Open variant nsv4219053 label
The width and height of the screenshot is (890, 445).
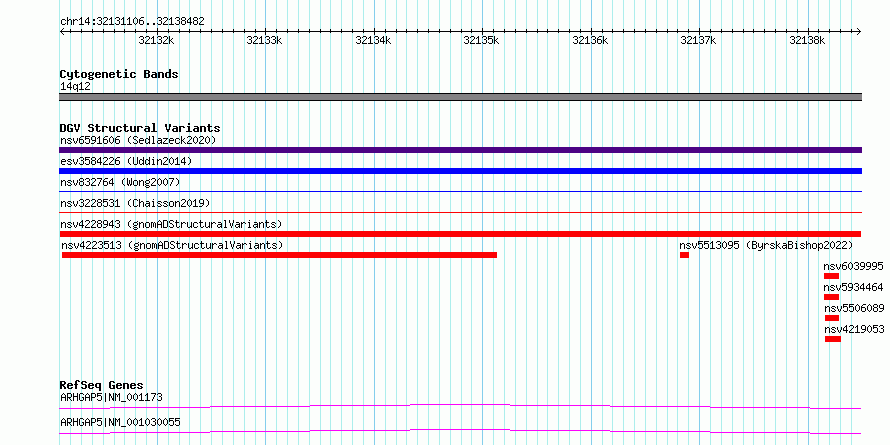(x=854, y=329)
